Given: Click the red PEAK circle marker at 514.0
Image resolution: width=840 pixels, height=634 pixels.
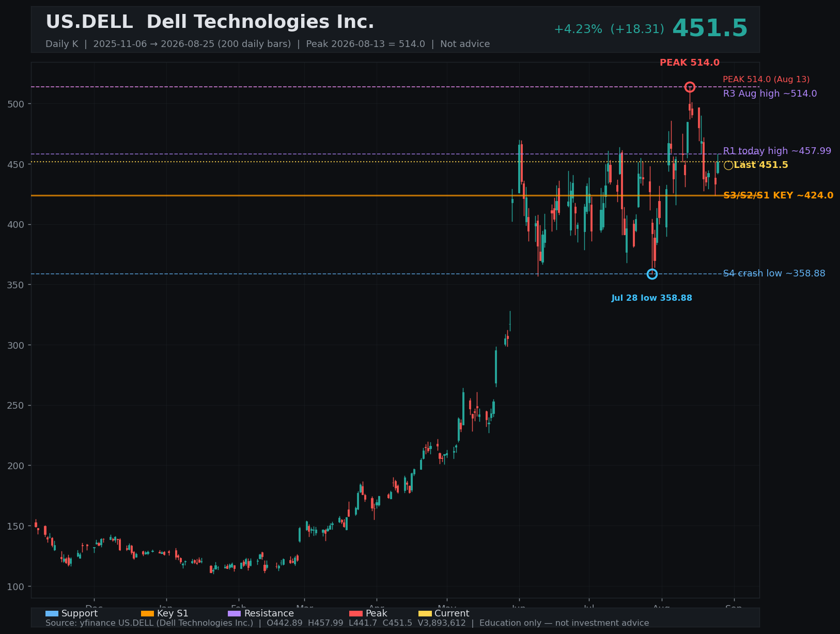Looking at the screenshot, I should (x=690, y=87).
